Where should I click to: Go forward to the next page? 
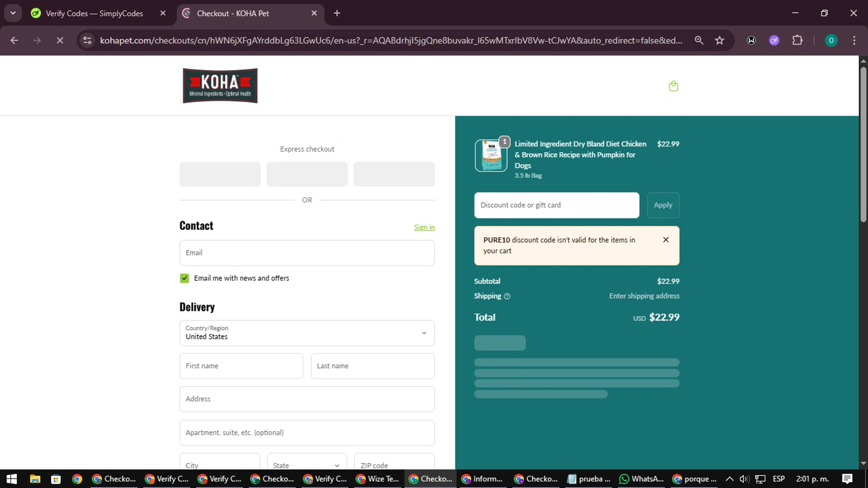point(37,41)
